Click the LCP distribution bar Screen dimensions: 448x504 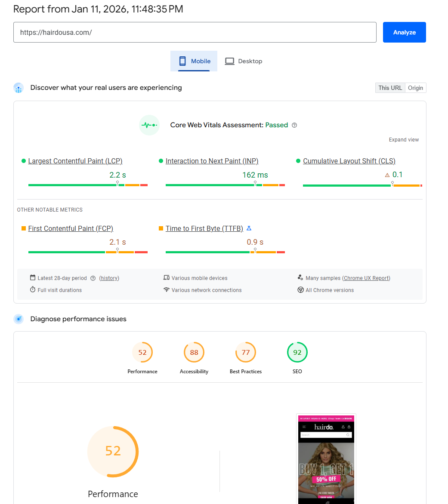88,185
